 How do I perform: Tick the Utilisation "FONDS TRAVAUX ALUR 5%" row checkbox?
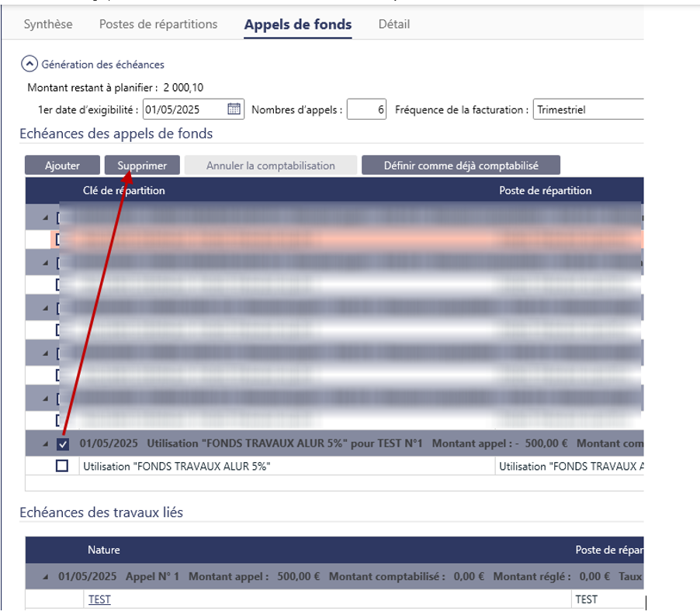pyautogui.click(x=63, y=466)
